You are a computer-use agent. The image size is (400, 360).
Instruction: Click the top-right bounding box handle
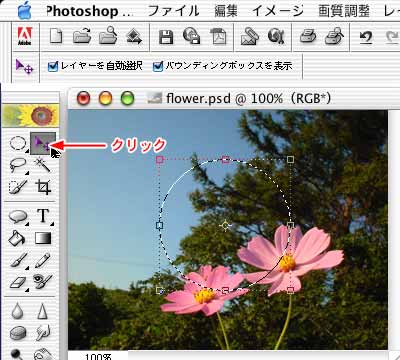coord(291,160)
